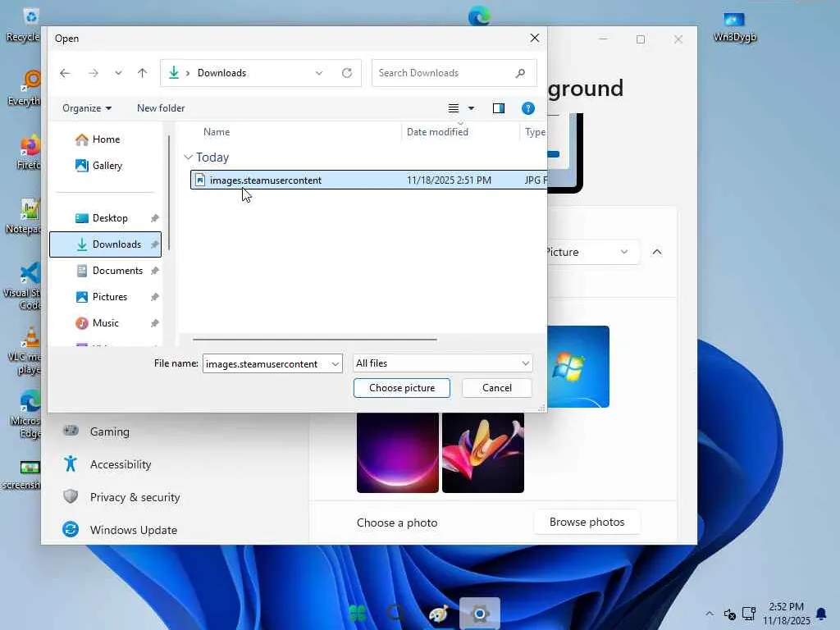Open help with the blue question mark
The image size is (840, 630).
(x=528, y=108)
